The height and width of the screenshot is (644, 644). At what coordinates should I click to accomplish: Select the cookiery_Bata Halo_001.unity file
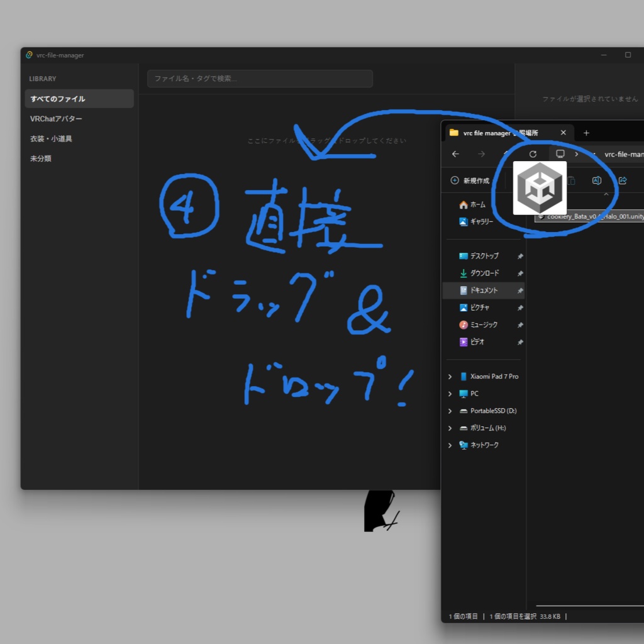589,216
